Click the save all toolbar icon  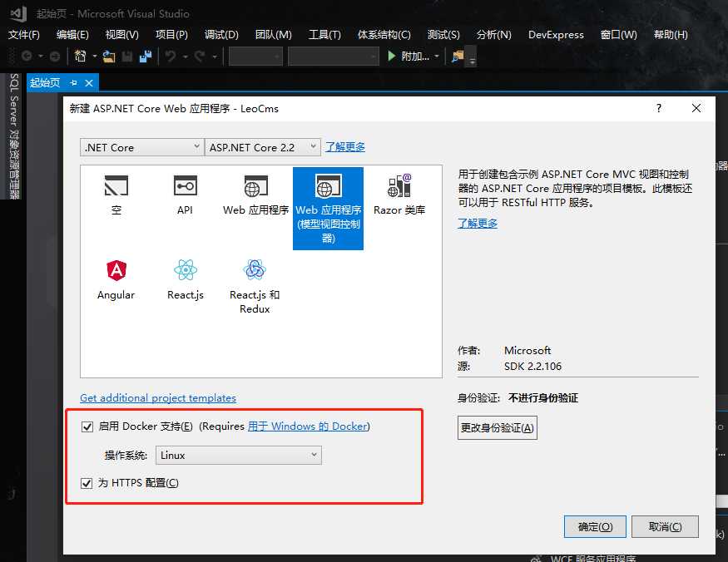click(x=146, y=57)
